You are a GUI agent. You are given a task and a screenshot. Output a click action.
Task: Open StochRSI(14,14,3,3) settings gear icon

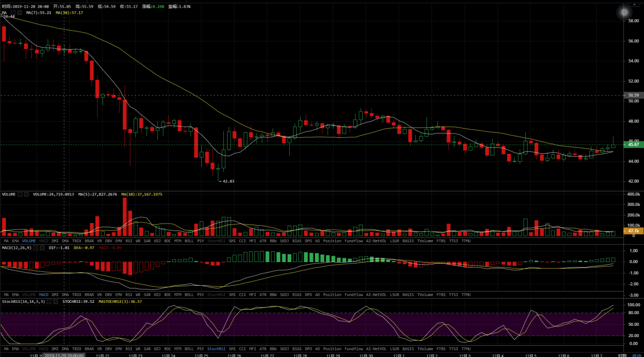[49, 302]
